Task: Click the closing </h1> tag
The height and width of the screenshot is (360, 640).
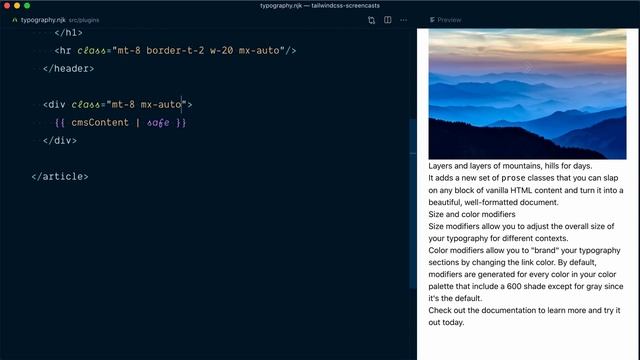Action: click(x=69, y=33)
